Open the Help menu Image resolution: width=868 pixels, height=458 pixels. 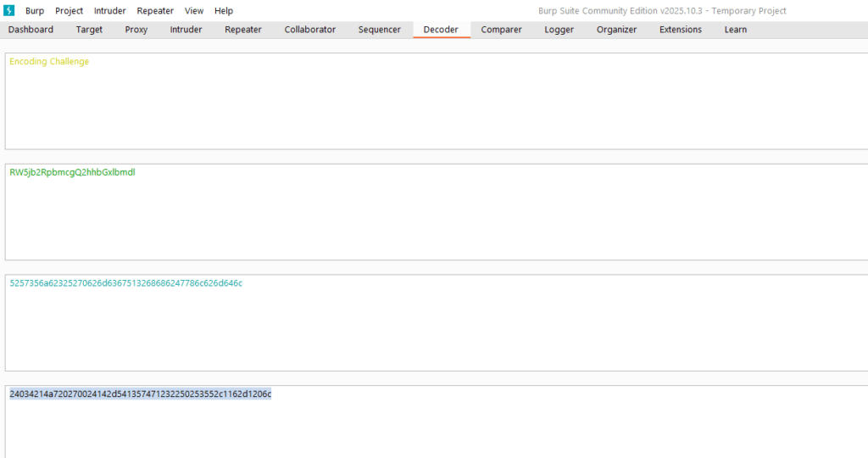224,10
